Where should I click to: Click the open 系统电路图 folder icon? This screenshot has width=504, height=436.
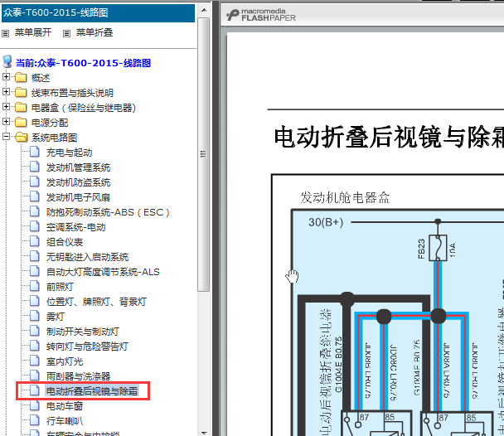coord(22,138)
